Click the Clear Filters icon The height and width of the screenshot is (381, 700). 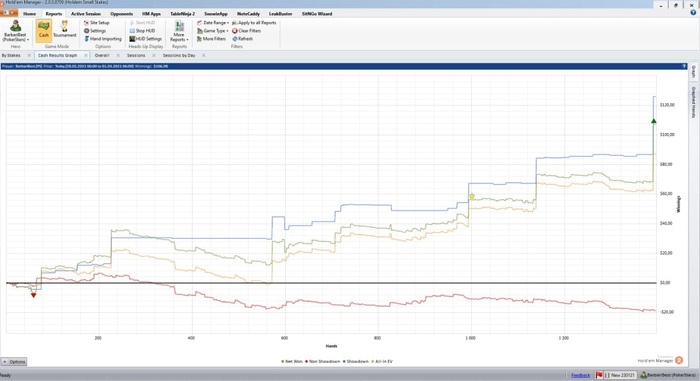point(235,31)
